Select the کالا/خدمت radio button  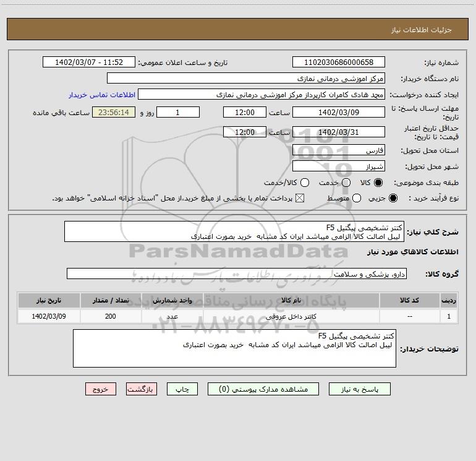click(x=305, y=183)
